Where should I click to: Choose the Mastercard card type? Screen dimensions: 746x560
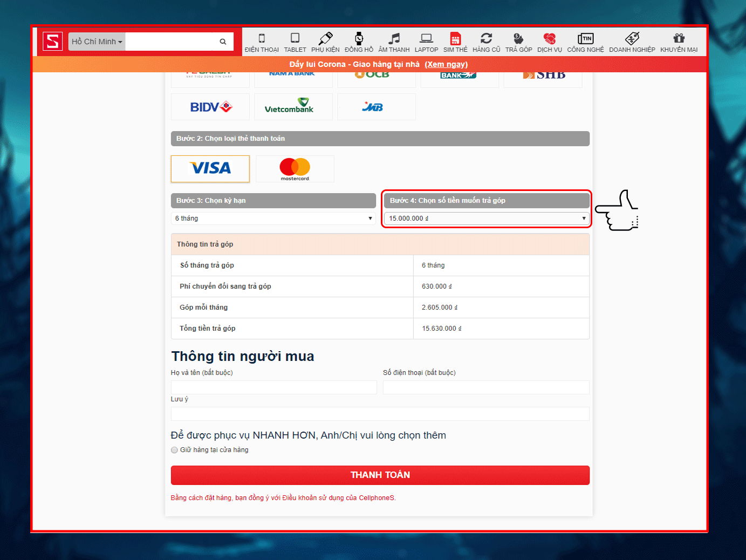295,169
